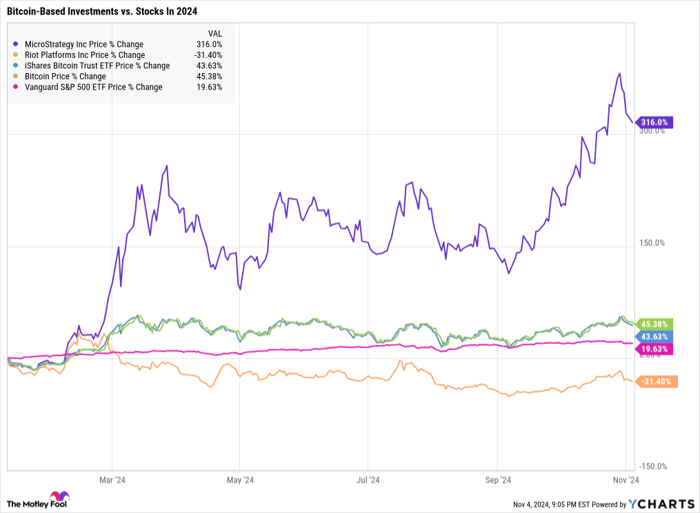Viewport: 700px width, 513px height.
Task: Select the orange -31.40% end-of-line tag
Action: (655, 381)
